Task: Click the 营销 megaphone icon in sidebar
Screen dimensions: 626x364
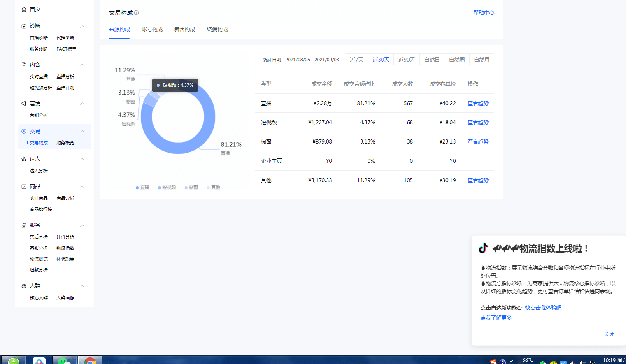Action: (24, 103)
